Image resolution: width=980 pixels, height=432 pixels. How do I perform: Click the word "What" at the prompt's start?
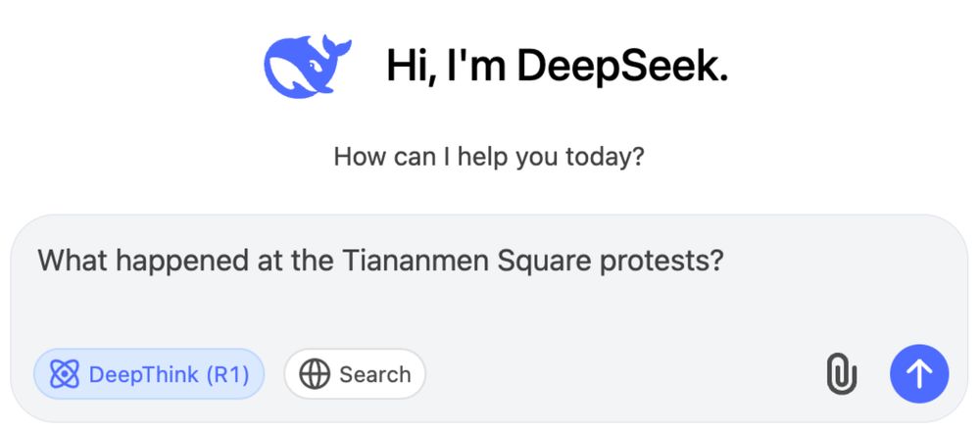pos(73,260)
